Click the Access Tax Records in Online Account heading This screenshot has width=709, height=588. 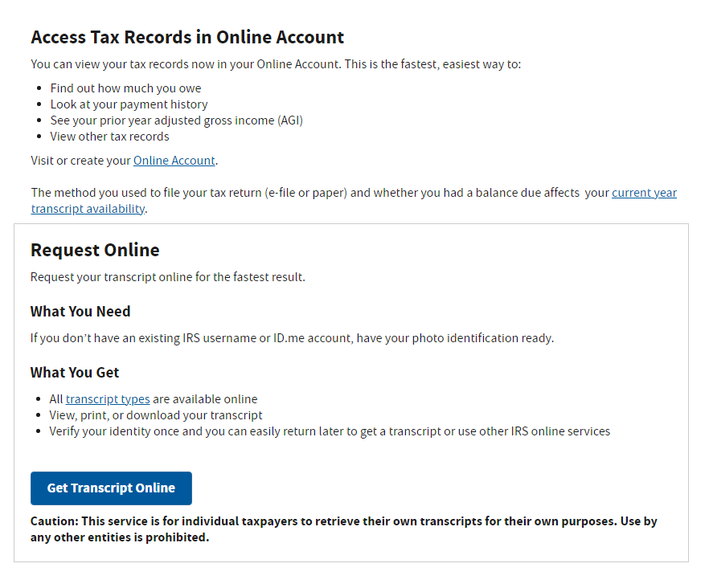coord(187,37)
